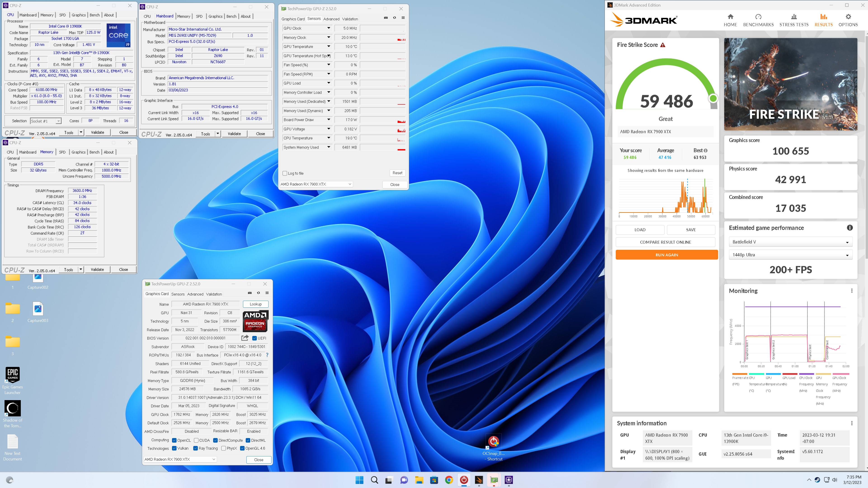Screen dimensions: 868x488
Task: Click GPU-Z Sensors screenshot camera icon
Action: pyautogui.click(x=386, y=18)
